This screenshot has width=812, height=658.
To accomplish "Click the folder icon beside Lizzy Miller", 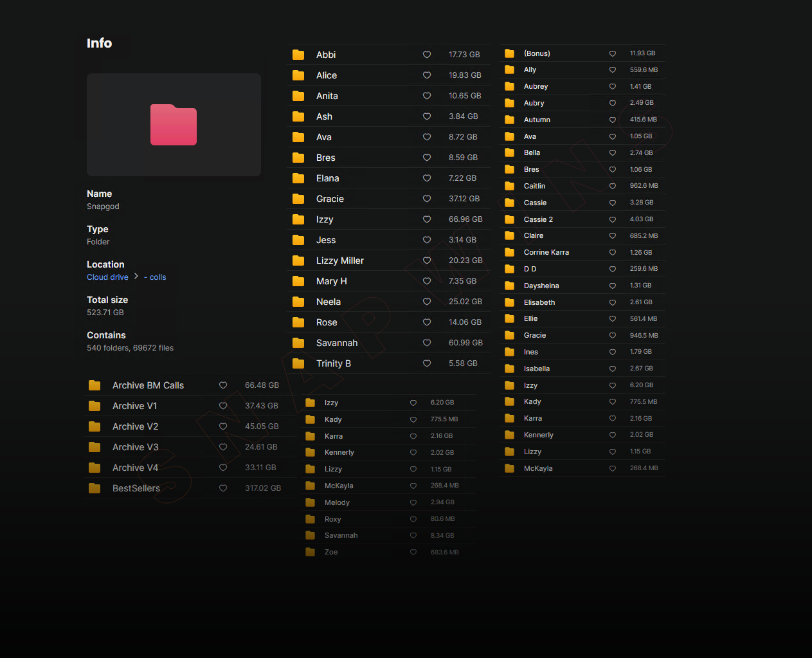I will tap(298, 260).
